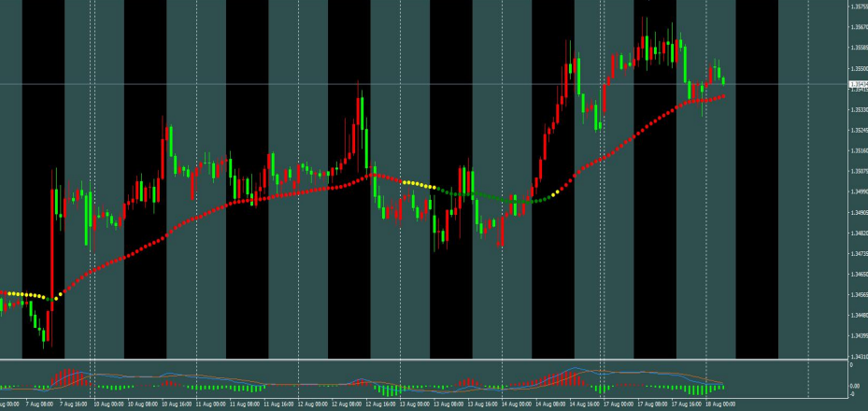This screenshot has width=868, height=411.
Task: Click the 18 Aug 00:00 time label
Action: 720,404
